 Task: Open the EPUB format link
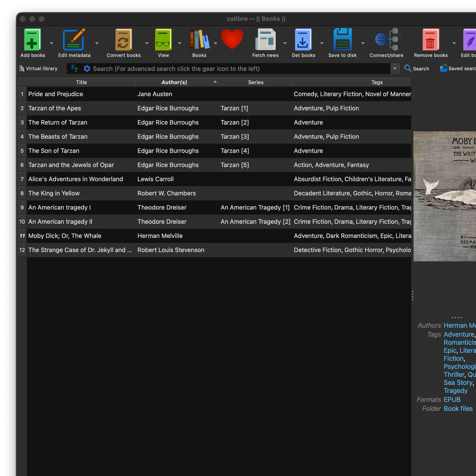[452, 400]
